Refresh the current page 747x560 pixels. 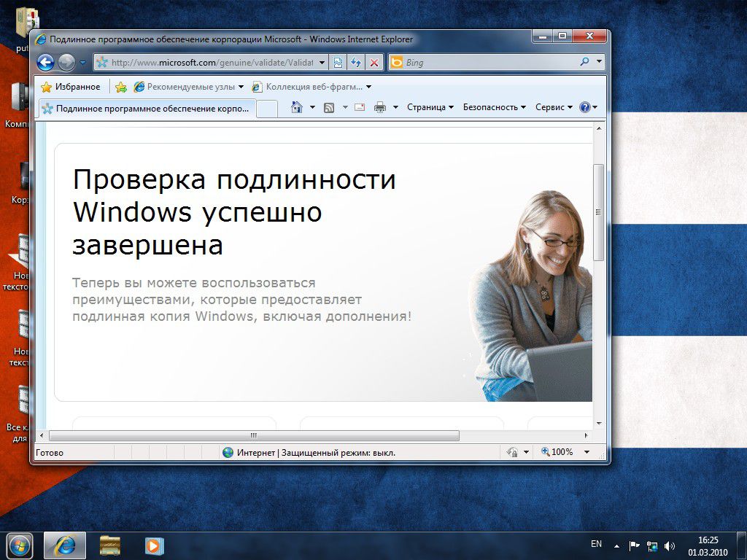point(356,62)
